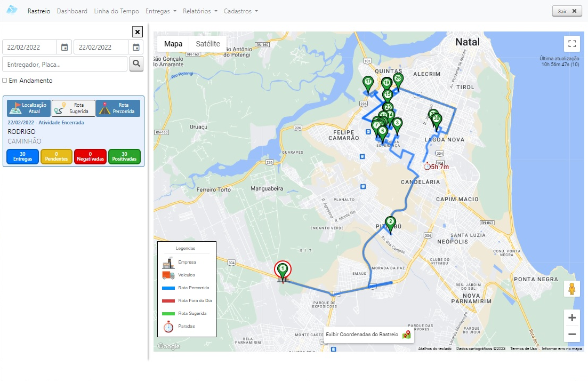
Task: Go to the Dashboard page
Action: [x=72, y=11]
